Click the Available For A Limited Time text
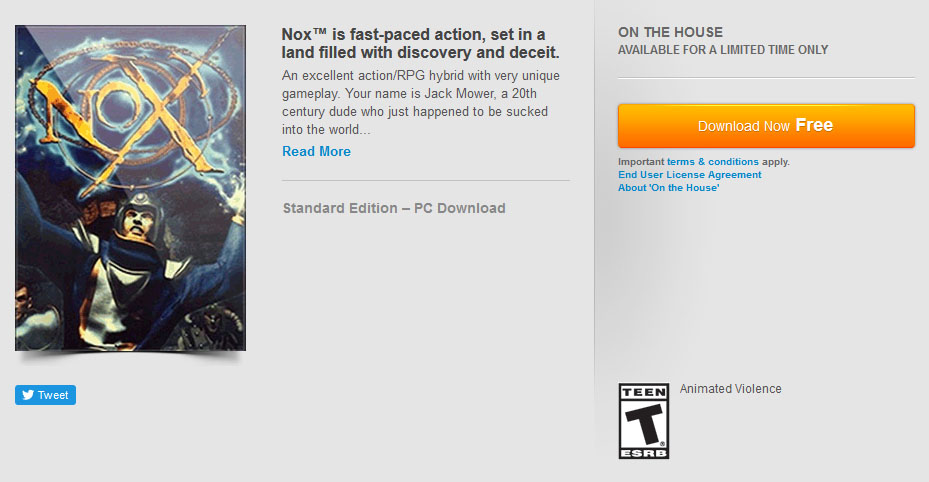This screenshot has width=929, height=482. (x=723, y=50)
